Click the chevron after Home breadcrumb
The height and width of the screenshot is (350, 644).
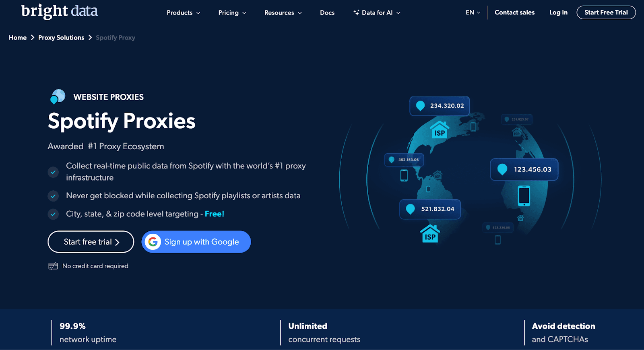pos(33,37)
